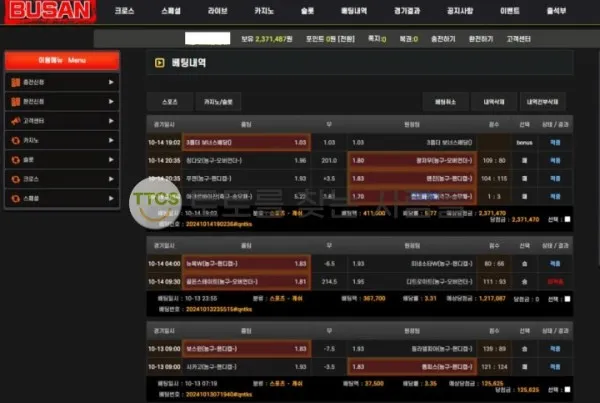Click the bonus cell in first row
Viewport: 600px width, 403px height.
[x=524, y=142]
